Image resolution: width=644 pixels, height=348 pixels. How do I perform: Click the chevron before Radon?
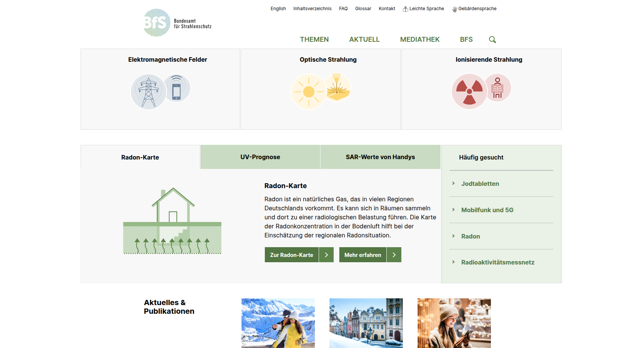(x=453, y=236)
